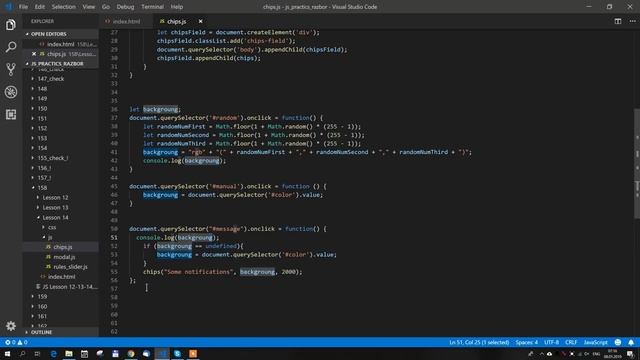Click the VS Code logo icon
This screenshot has width=640, height=360.
point(9,7)
